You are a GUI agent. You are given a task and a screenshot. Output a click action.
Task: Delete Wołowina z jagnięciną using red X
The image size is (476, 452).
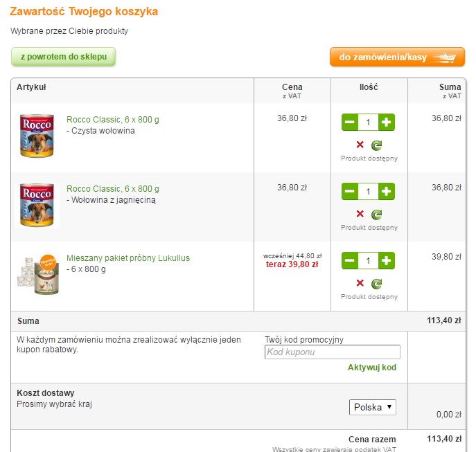click(360, 214)
